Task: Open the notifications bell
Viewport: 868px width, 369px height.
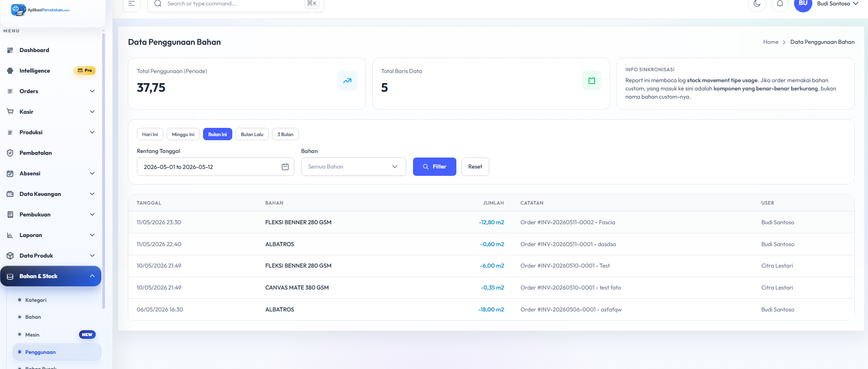Action: (780, 4)
